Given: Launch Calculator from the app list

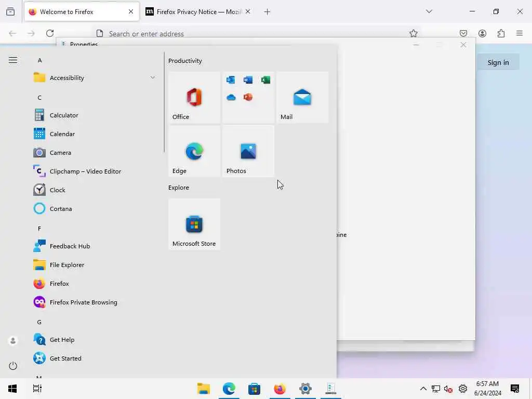Looking at the screenshot, I should click(95, 115).
